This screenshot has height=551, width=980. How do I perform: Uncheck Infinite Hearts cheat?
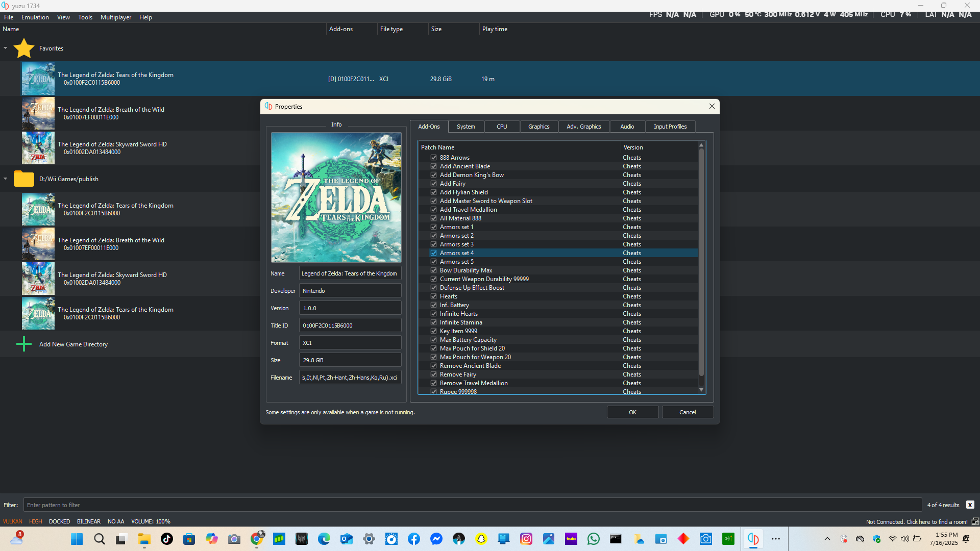tap(434, 314)
